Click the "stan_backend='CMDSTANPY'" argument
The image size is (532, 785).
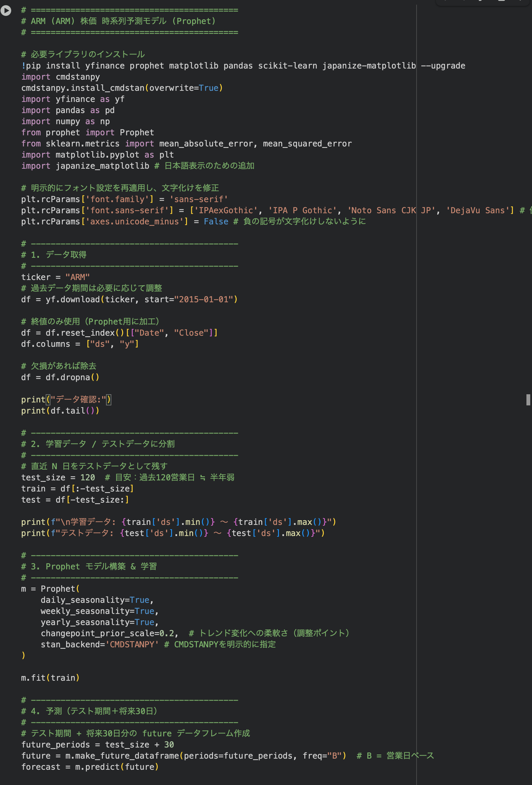(x=100, y=645)
